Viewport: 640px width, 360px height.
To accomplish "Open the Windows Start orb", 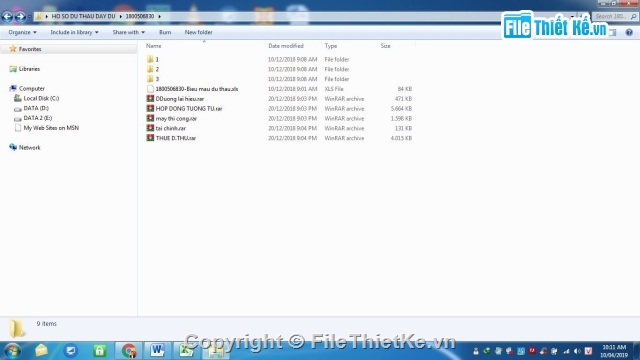I will tap(12, 351).
